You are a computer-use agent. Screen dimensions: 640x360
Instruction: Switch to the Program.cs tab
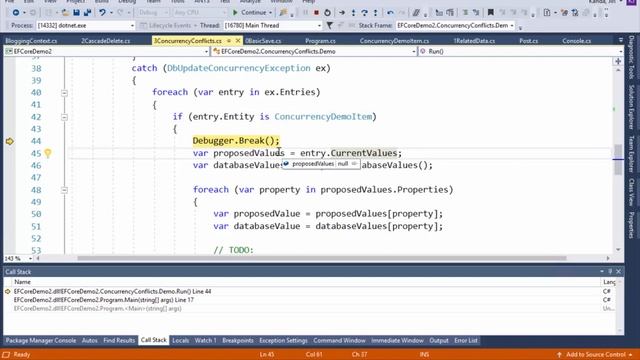320,41
